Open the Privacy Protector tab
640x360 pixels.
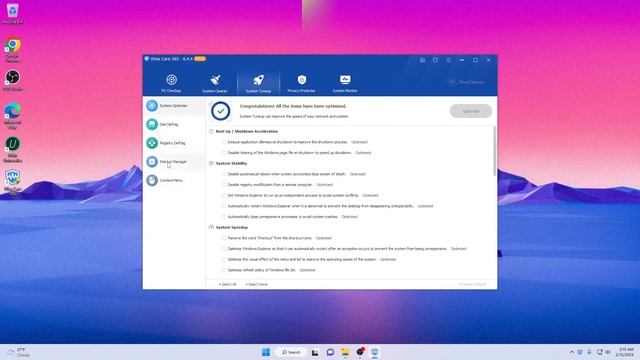[301, 83]
